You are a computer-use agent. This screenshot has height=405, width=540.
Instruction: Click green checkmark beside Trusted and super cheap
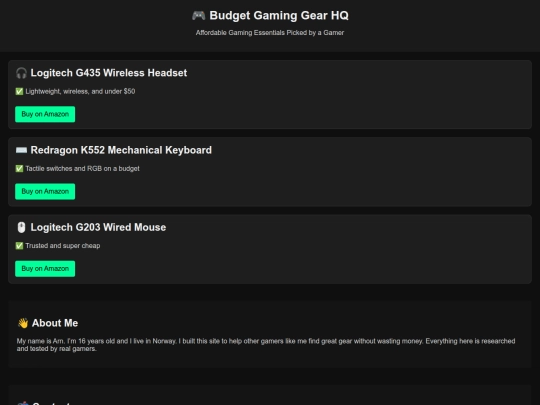coord(19,246)
